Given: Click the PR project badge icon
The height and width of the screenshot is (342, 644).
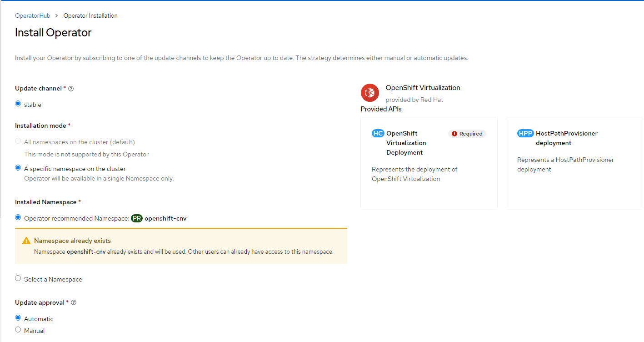Looking at the screenshot, I should 137,218.
